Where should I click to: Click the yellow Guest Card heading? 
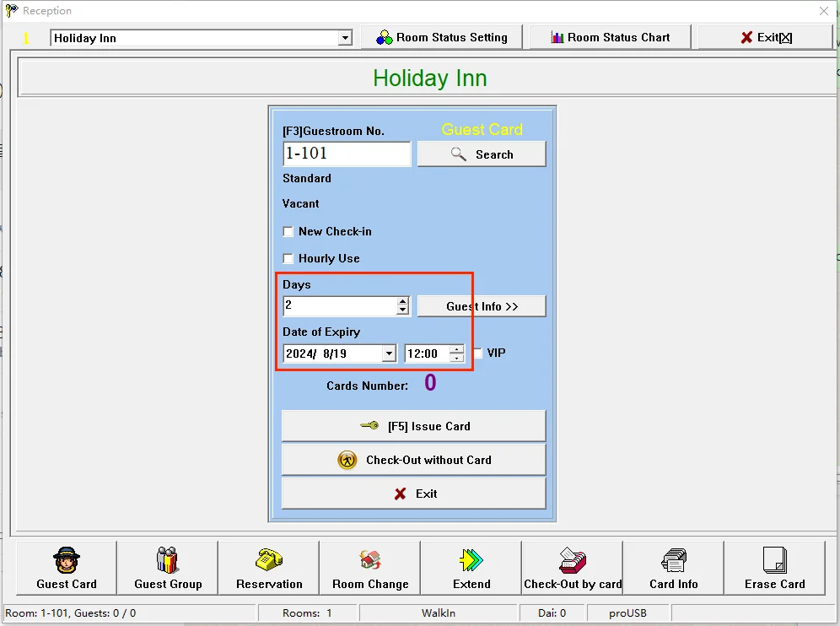(x=482, y=129)
